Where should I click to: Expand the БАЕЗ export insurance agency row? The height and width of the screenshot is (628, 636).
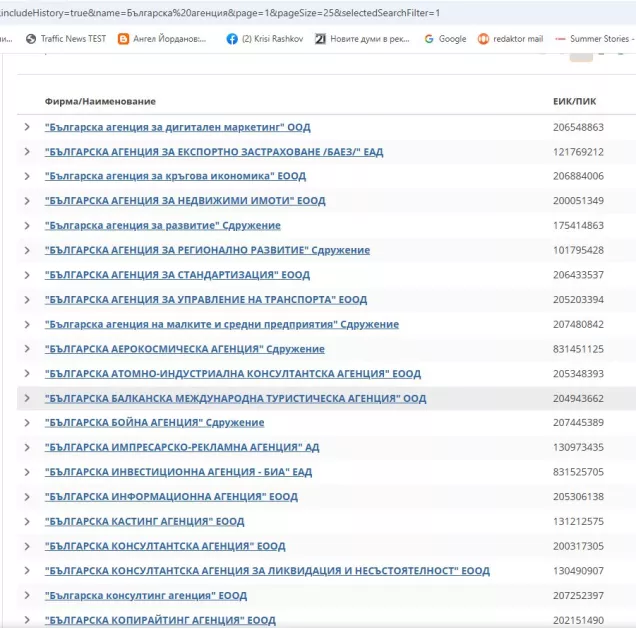(x=27, y=152)
